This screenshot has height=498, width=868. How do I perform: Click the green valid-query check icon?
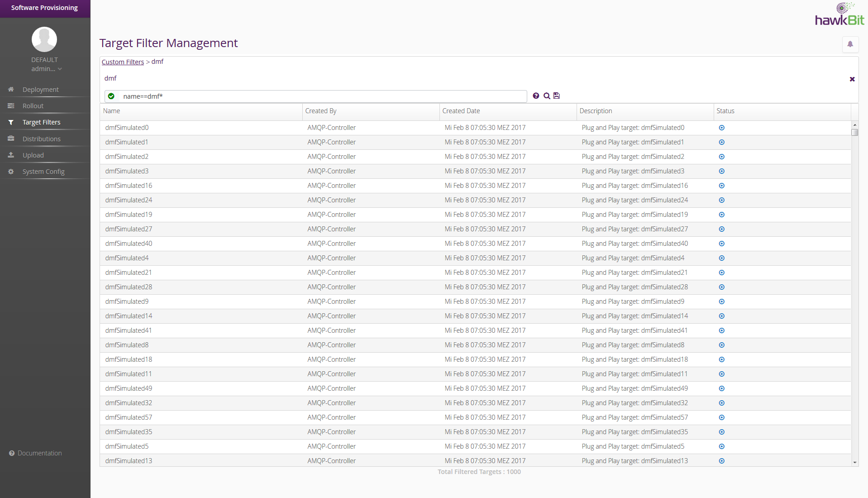tap(111, 96)
